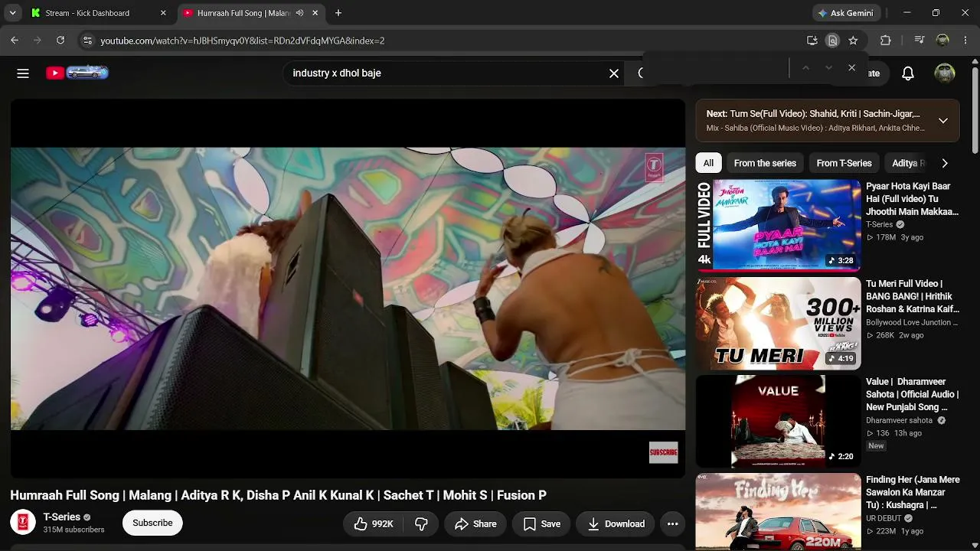Image resolution: width=980 pixels, height=551 pixels.
Task: Open media controls in Chrome toolbar
Action: (x=920, y=41)
